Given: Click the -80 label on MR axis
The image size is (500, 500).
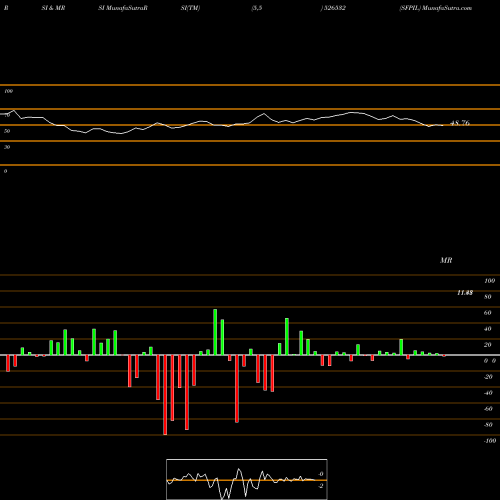Looking at the screenshot, I should [488, 425].
